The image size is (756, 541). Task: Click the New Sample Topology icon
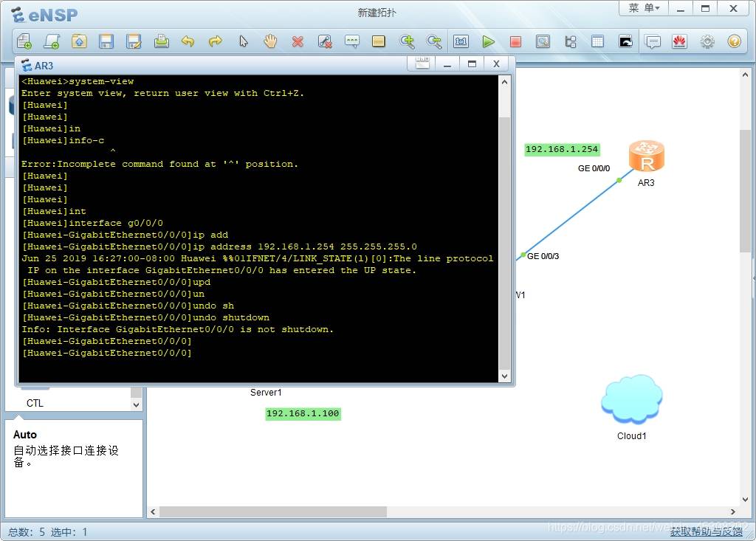(x=52, y=41)
